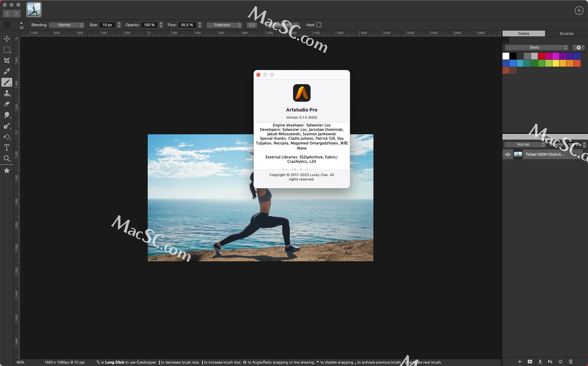Click the open document thumbnail tab
The height and width of the screenshot is (366, 588).
coord(34,10)
